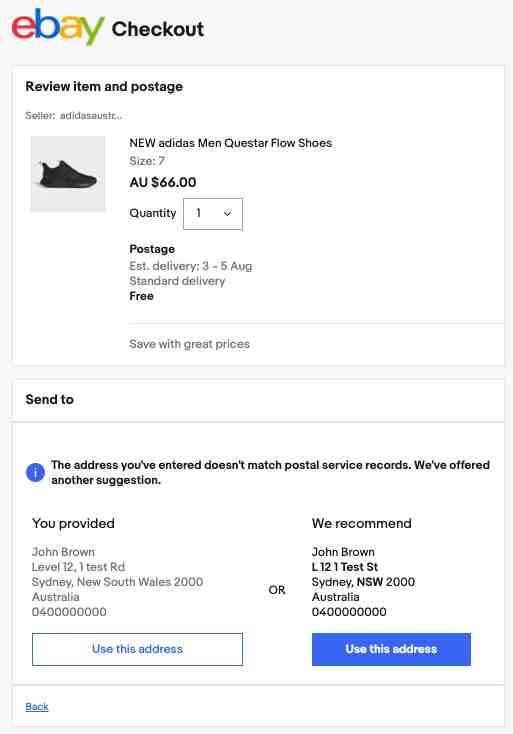Open the black adidas shoe thumbnail

(68, 174)
